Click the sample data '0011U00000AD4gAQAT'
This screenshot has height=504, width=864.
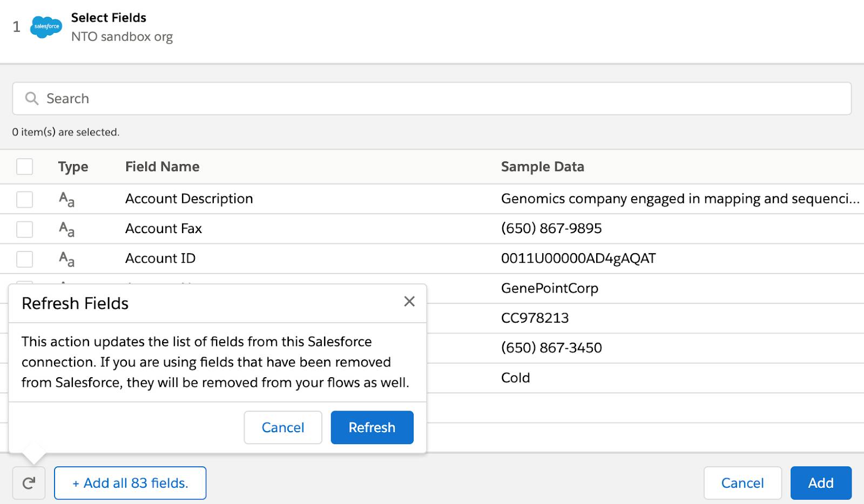[578, 258]
